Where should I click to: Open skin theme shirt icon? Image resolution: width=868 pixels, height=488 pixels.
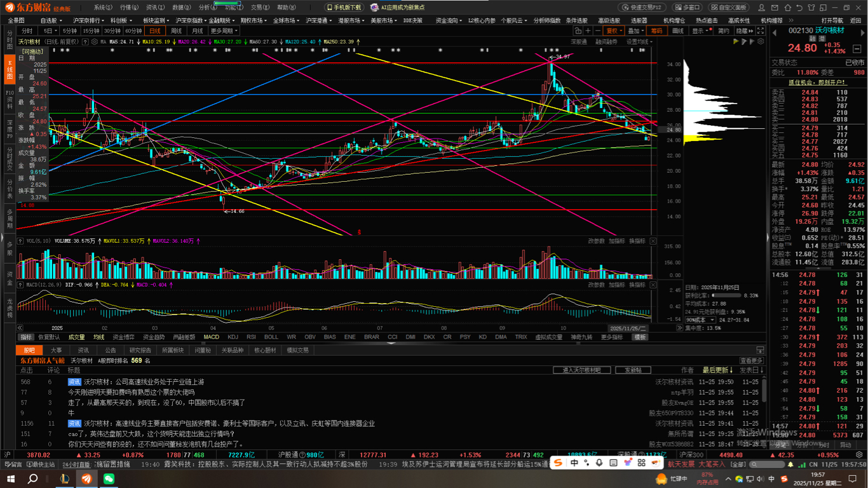811,8
